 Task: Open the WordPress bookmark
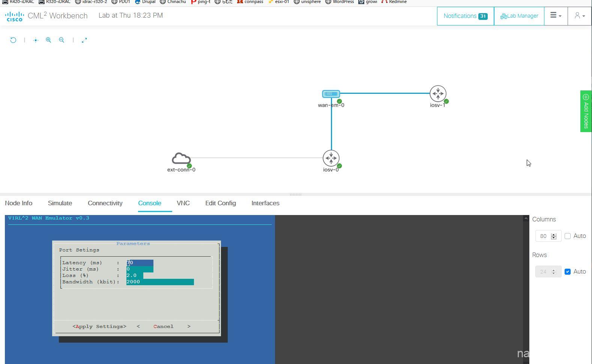(x=340, y=2)
